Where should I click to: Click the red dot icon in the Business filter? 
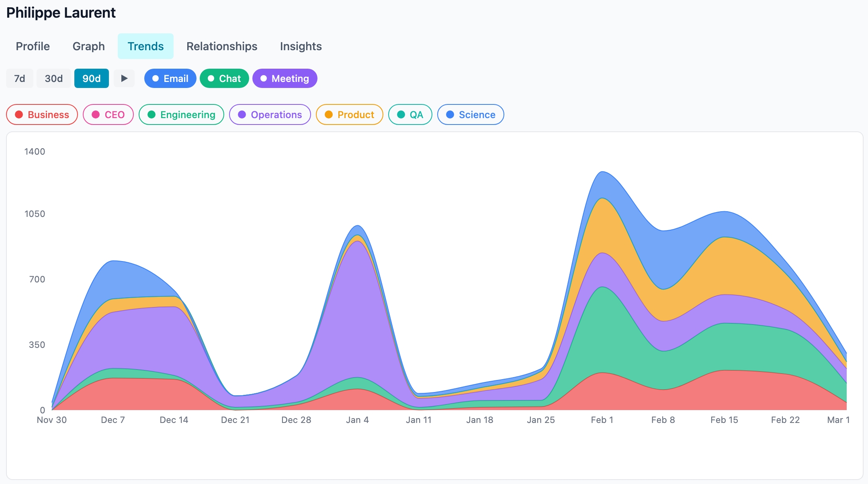click(19, 114)
